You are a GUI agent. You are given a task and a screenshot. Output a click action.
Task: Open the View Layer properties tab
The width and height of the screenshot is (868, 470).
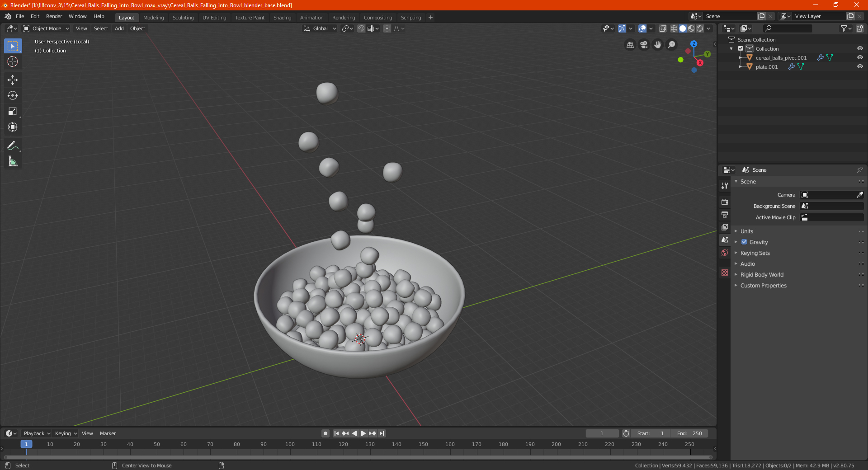(725, 227)
